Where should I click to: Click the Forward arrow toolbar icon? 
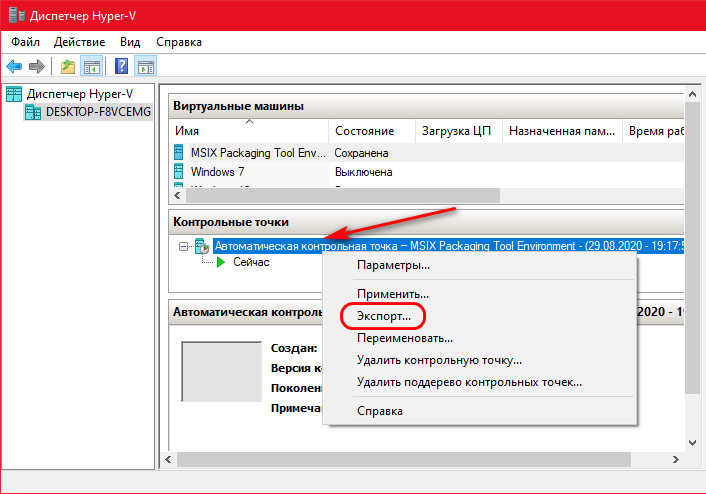[37, 67]
